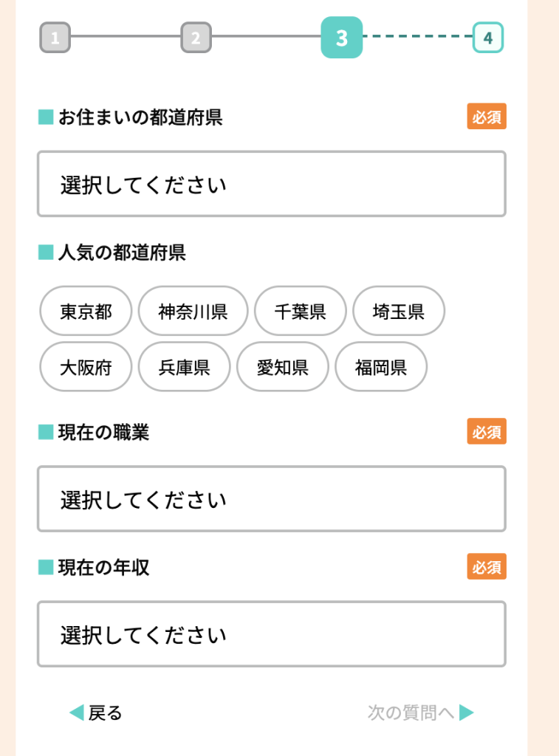Image resolution: width=559 pixels, height=756 pixels.
Task: Click step 2 progress indicator
Action: coord(196,38)
